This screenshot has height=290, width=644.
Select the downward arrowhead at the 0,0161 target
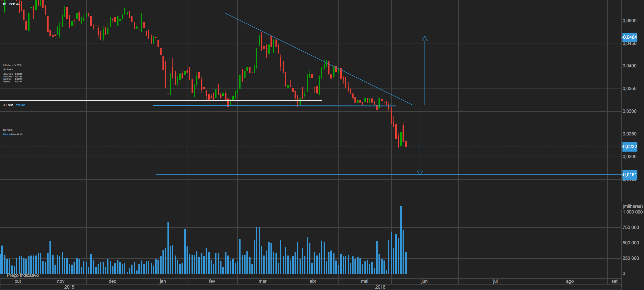pyautogui.click(x=420, y=173)
